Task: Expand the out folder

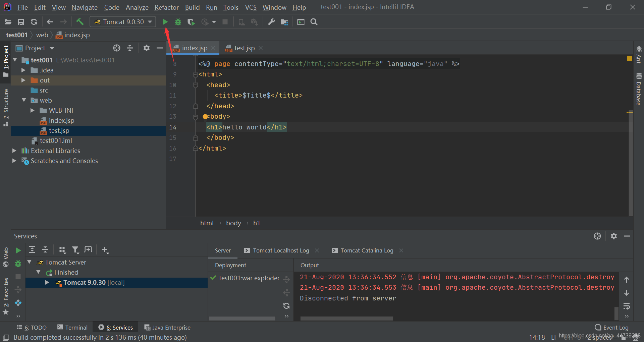Action: click(23, 80)
